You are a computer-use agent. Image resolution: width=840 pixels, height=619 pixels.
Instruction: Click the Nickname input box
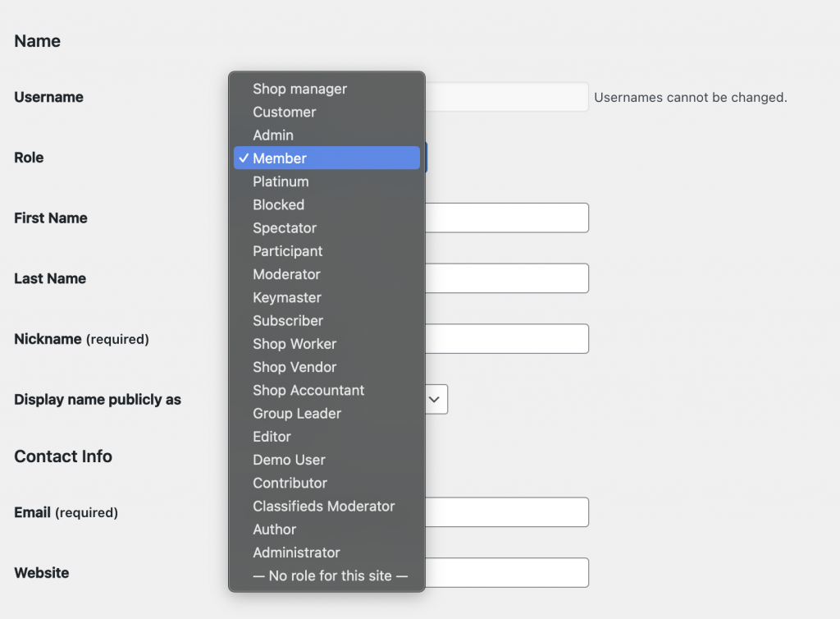click(506, 338)
